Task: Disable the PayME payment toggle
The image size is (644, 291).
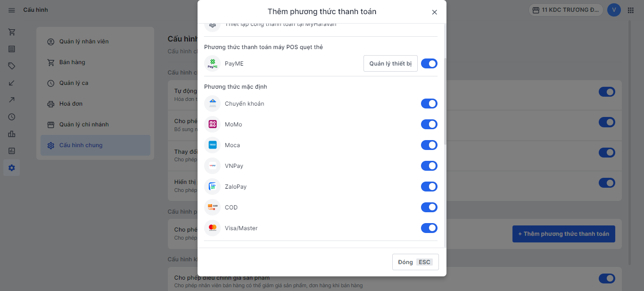Action: [429, 64]
